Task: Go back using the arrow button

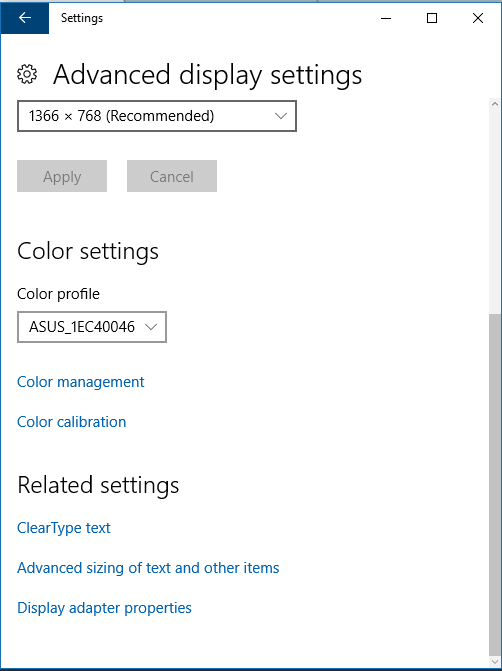Action: point(25,18)
